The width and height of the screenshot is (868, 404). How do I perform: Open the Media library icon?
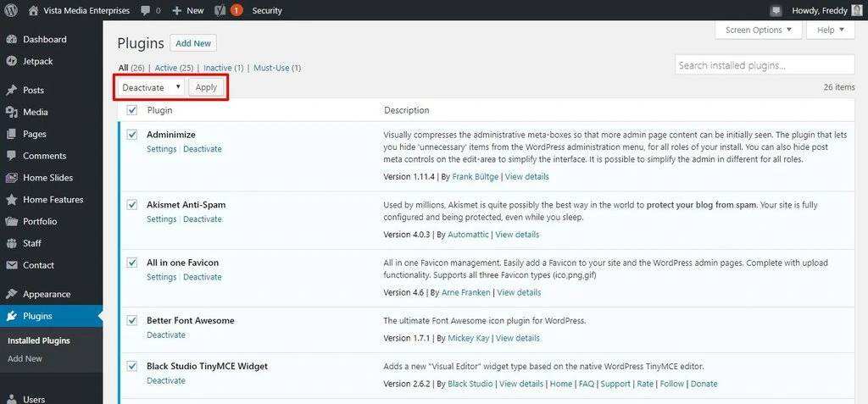click(11, 112)
